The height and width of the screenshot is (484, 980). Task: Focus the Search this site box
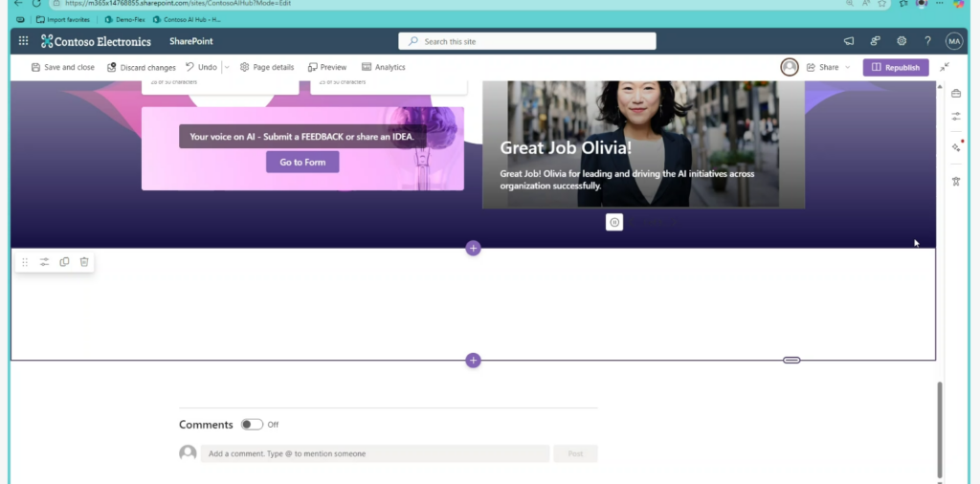[x=527, y=41]
